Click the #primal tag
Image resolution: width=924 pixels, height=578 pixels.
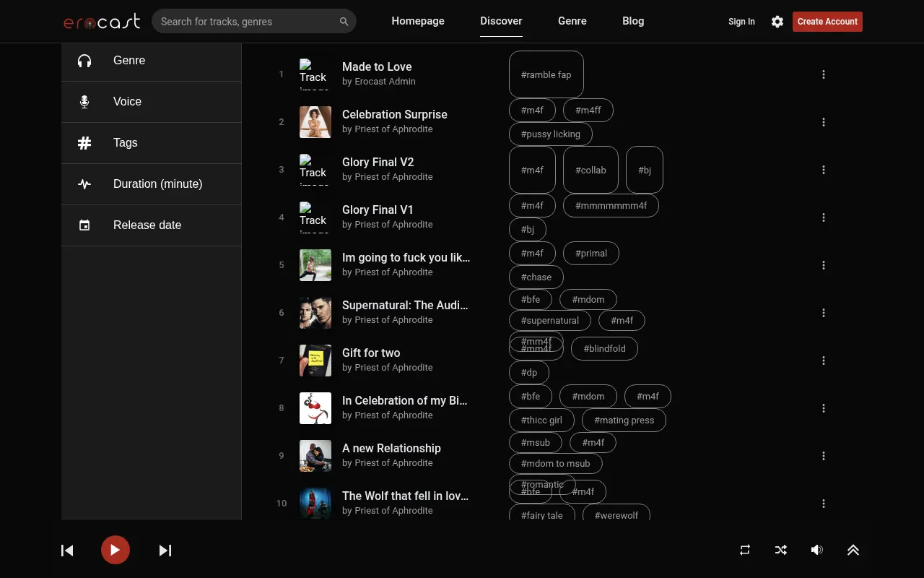(x=591, y=254)
